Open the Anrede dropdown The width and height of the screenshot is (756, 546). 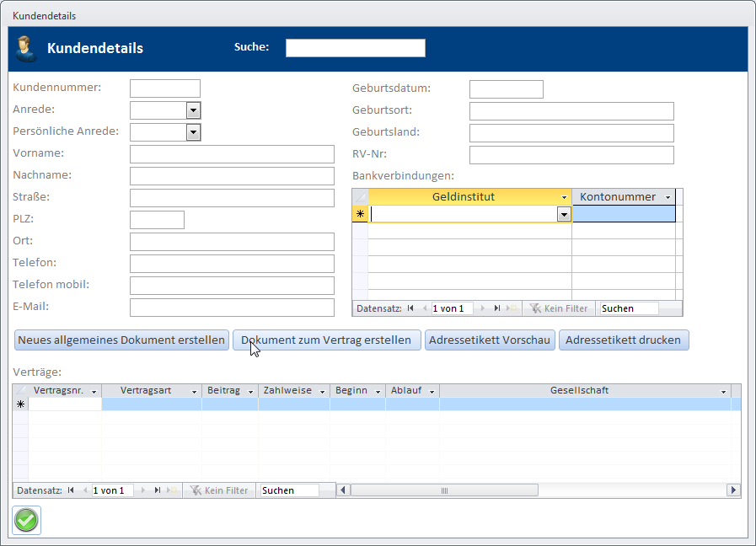click(x=193, y=110)
